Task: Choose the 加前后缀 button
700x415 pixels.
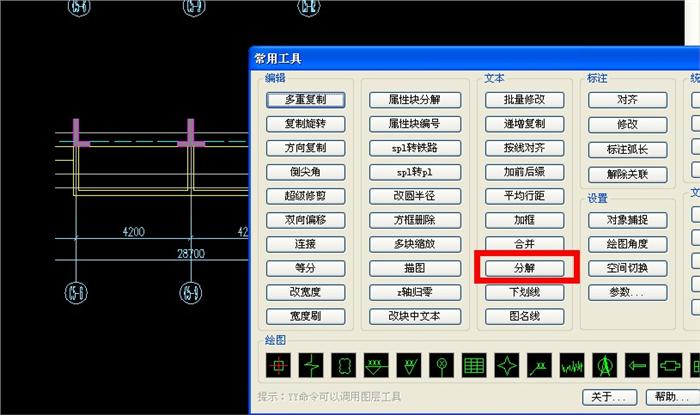Action: pyautogui.click(x=525, y=172)
